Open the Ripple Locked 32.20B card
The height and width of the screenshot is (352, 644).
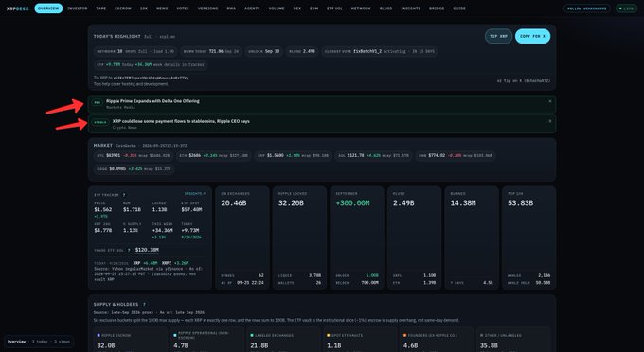pyautogui.click(x=299, y=238)
